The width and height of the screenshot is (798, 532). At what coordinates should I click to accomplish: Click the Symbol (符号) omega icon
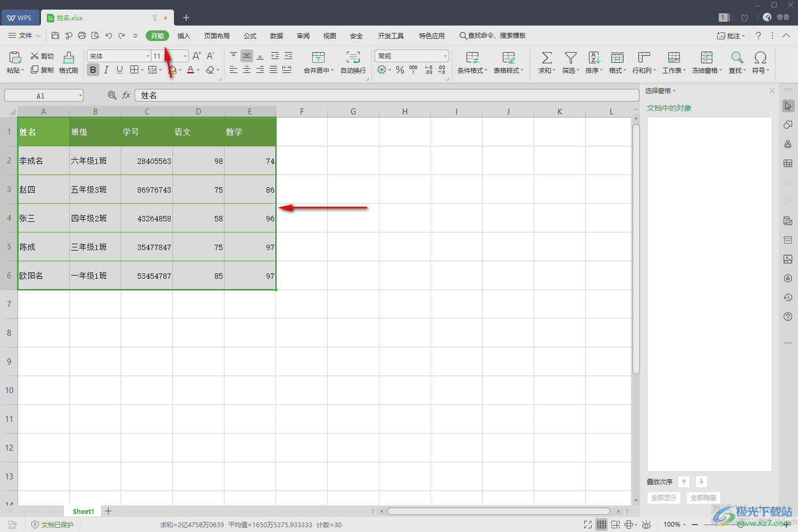(x=760, y=57)
